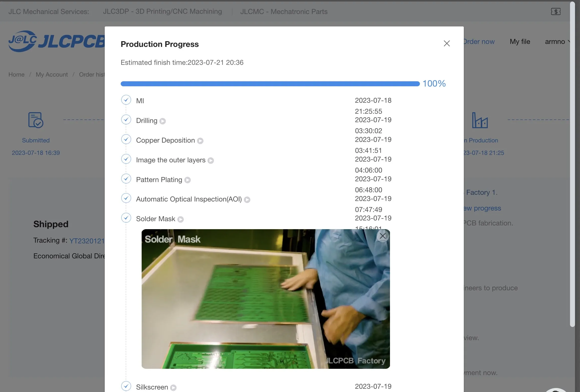This screenshot has width=580, height=392.
Task: Open JLCMC Mechatronic Parts link
Action: 284,11
